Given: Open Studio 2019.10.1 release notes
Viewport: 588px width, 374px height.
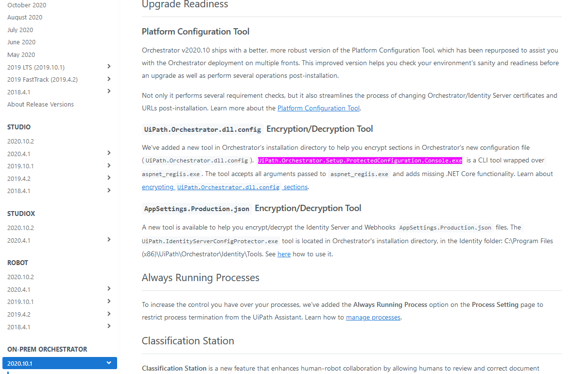Looking at the screenshot, I should [x=20, y=166].
